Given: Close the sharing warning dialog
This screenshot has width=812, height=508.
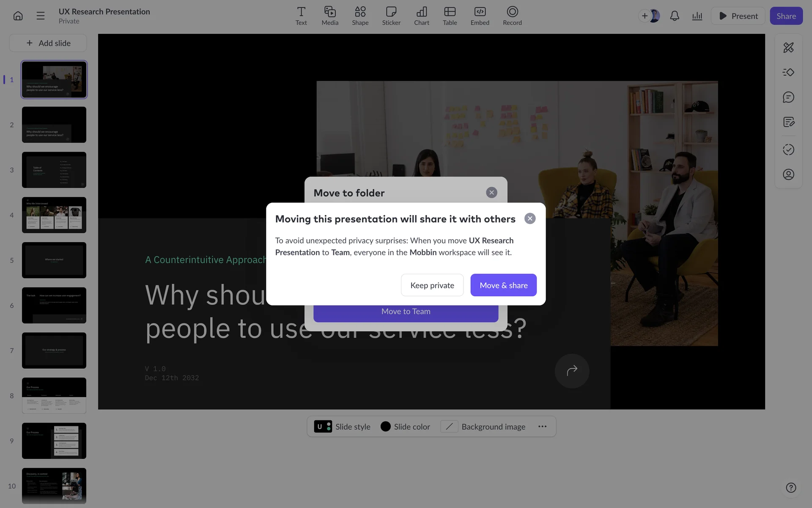Looking at the screenshot, I should 530,218.
